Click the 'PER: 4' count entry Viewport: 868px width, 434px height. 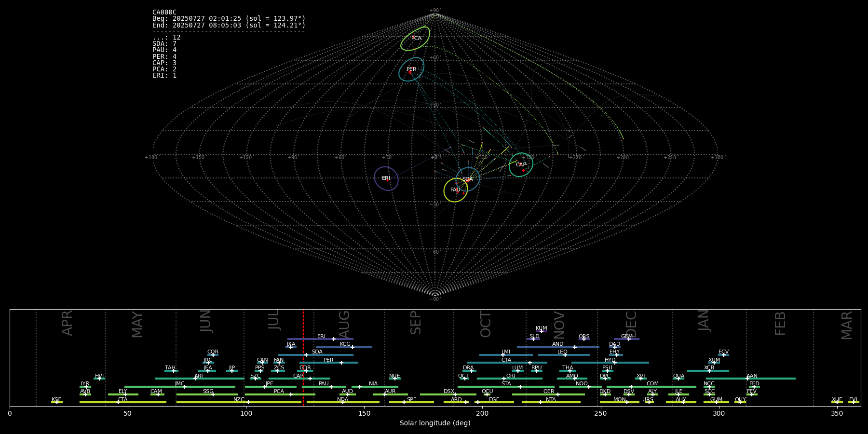(164, 56)
